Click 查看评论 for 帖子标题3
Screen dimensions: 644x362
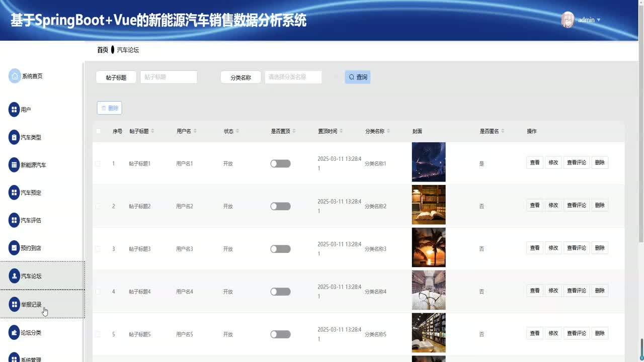click(577, 248)
